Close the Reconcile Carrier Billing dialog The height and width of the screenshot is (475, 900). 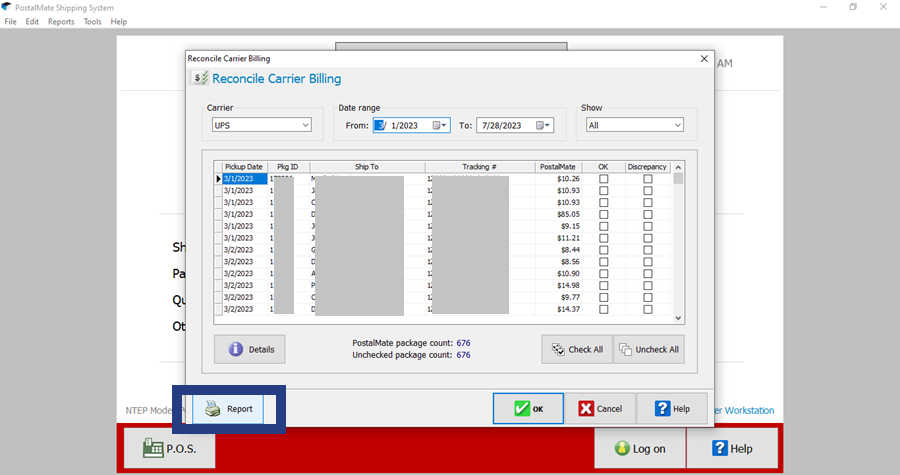tap(704, 59)
